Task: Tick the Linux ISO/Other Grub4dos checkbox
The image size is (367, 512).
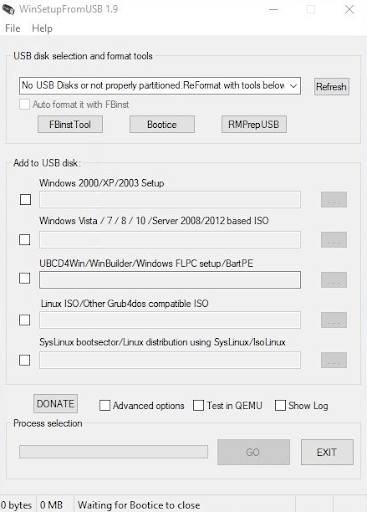Action: (x=25, y=320)
